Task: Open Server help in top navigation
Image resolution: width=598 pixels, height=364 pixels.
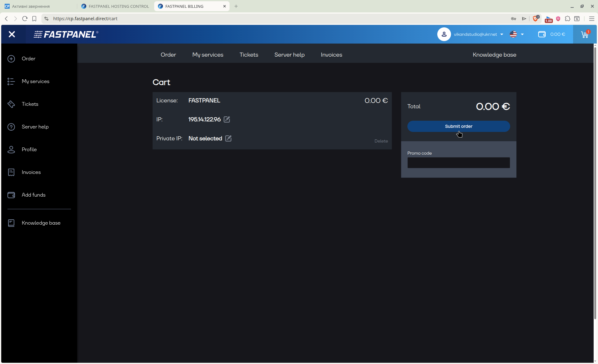Action: pos(289,55)
